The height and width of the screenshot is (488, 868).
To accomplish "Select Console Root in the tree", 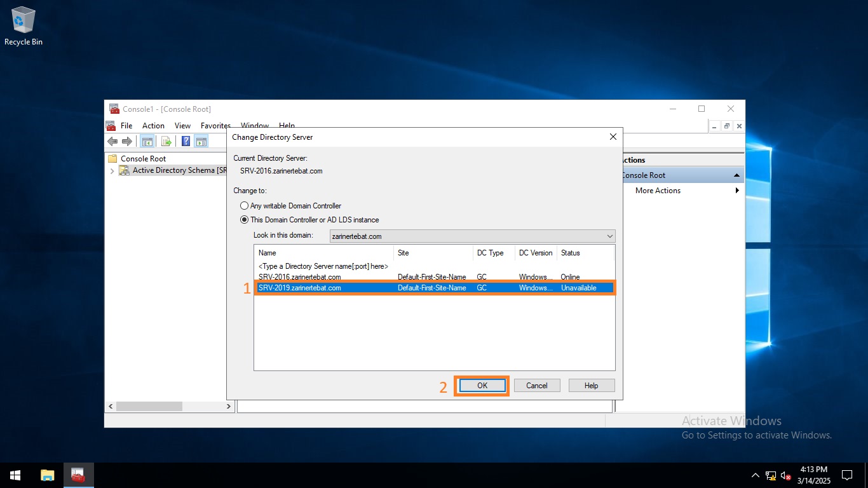I will (x=143, y=159).
